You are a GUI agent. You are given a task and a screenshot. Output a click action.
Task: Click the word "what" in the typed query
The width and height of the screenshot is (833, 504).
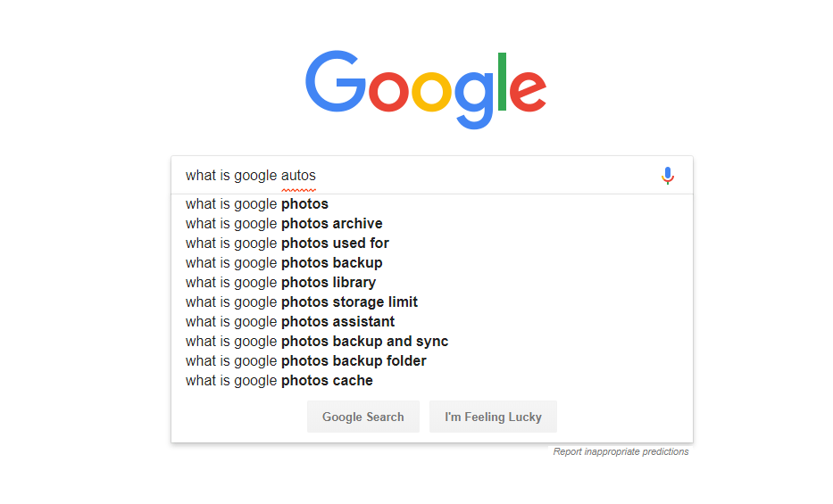[200, 176]
